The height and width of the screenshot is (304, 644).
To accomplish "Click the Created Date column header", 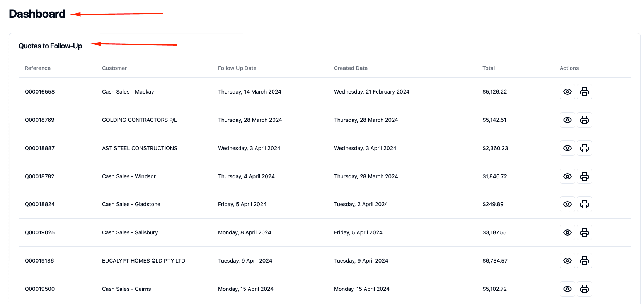I will coord(351,68).
